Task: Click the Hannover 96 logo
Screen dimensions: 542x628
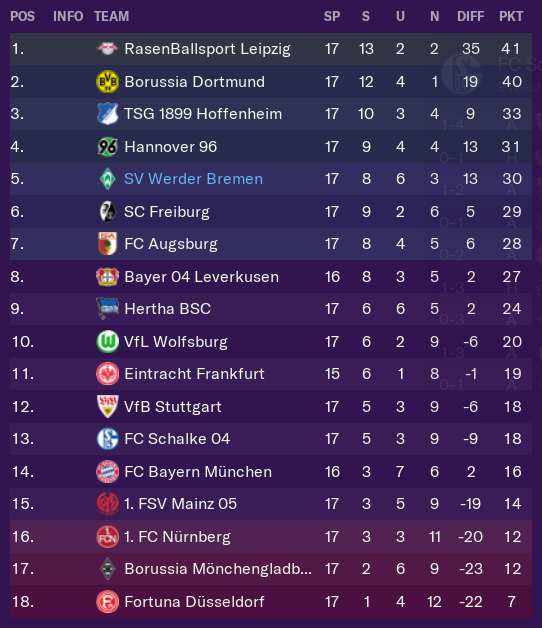Action: tap(107, 147)
